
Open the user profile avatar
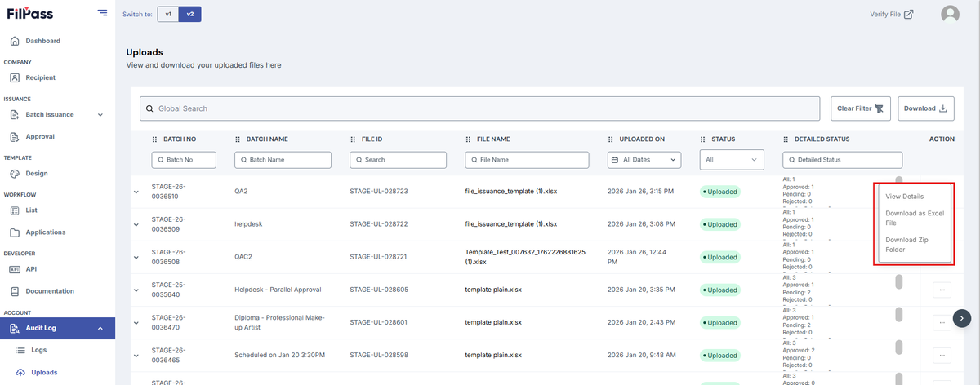pos(950,14)
